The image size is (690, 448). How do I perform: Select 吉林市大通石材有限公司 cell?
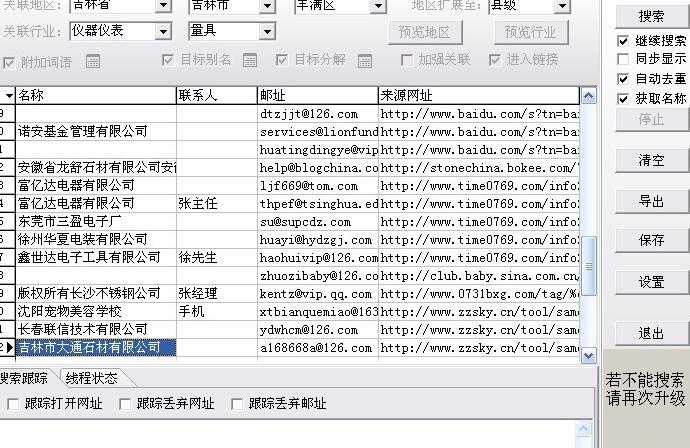click(x=96, y=348)
